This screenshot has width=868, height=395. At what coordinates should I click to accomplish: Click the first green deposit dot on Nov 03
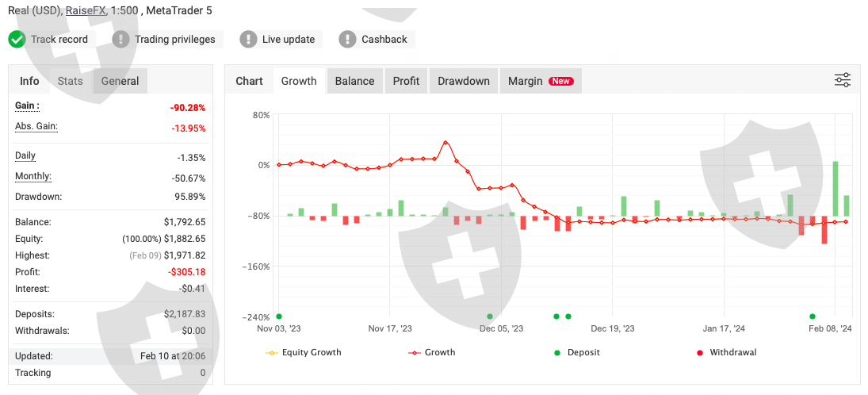pyautogui.click(x=279, y=316)
